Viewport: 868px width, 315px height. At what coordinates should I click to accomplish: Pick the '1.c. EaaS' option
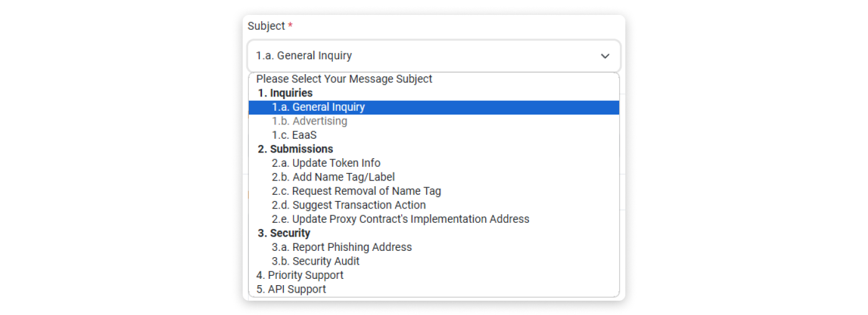click(x=294, y=135)
